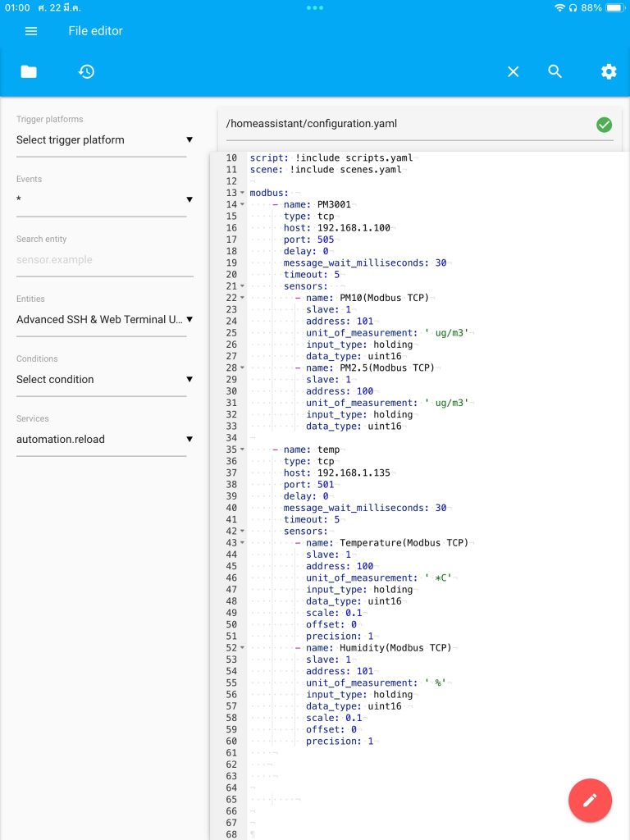Open the Services dropdown showing automation.reload
Image resolution: width=630 pixels, height=840 pixels.
(x=101, y=440)
